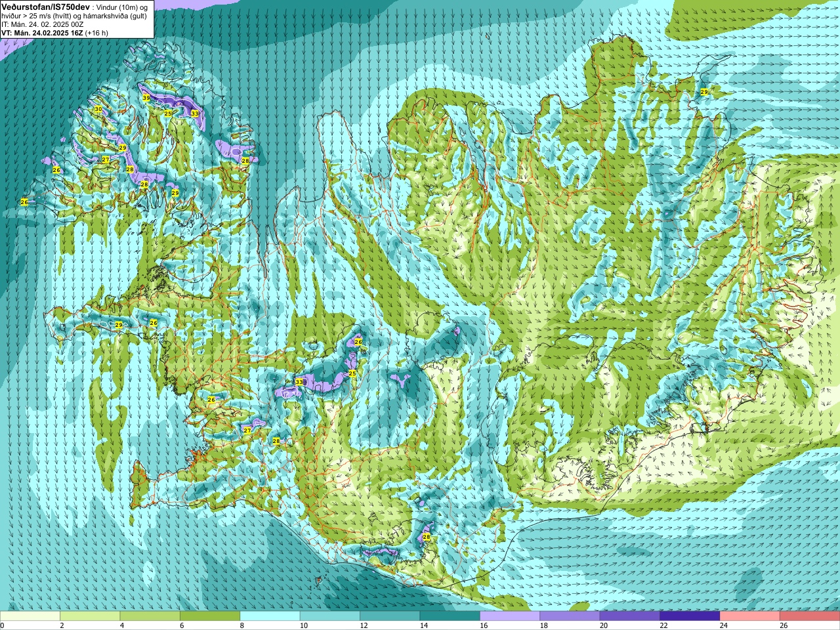Click the legend scale number 16

click(x=484, y=625)
